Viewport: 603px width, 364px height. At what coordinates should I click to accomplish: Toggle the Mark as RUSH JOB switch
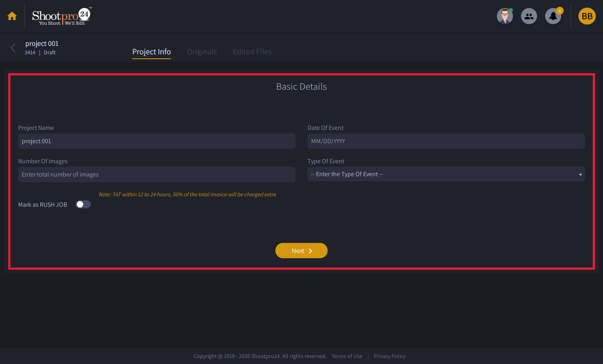pyautogui.click(x=83, y=204)
